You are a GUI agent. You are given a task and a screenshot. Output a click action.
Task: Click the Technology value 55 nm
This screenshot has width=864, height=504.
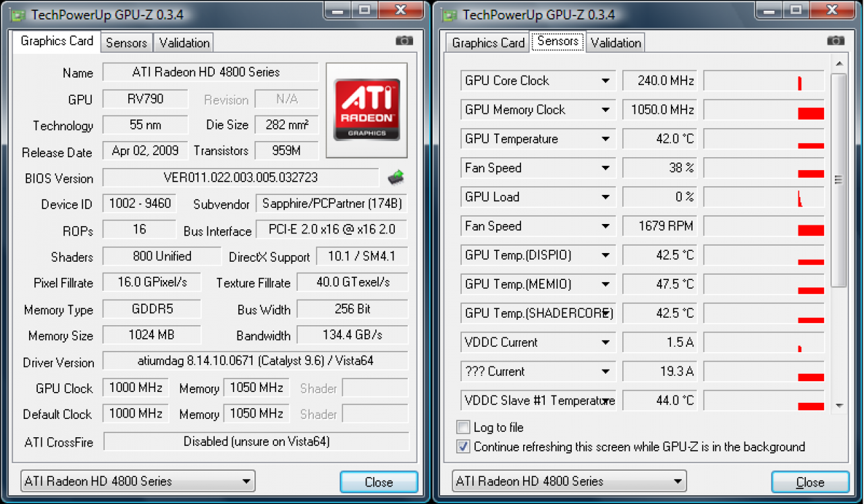point(145,125)
